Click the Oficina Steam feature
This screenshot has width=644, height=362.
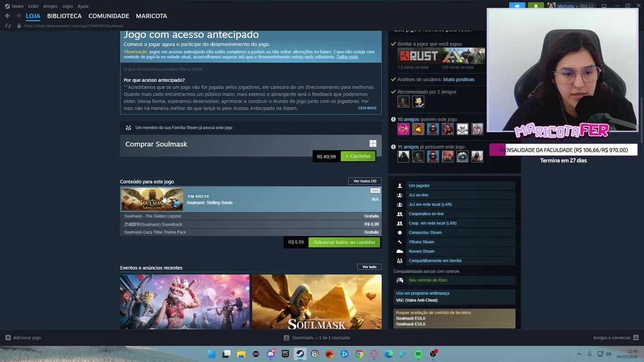(421, 242)
